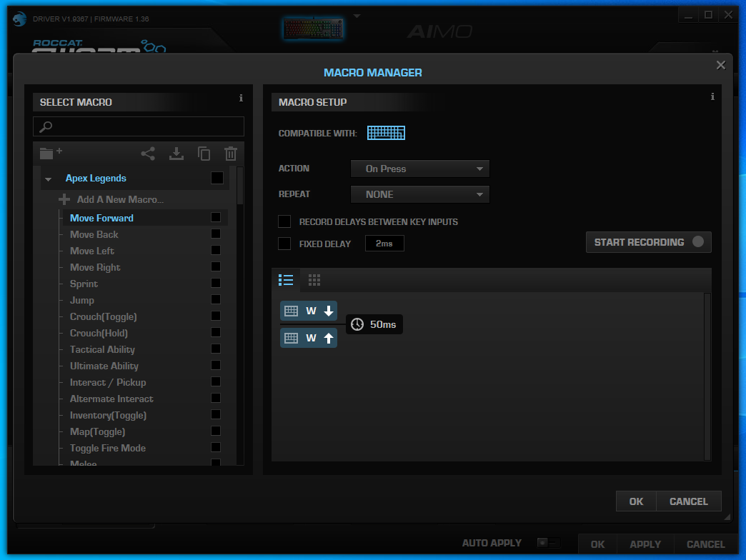The height and width of the screenshot is (560, 746).
Task: Click the trash delete macro icon
Action: pyautogui.click(x=231, y=154)
